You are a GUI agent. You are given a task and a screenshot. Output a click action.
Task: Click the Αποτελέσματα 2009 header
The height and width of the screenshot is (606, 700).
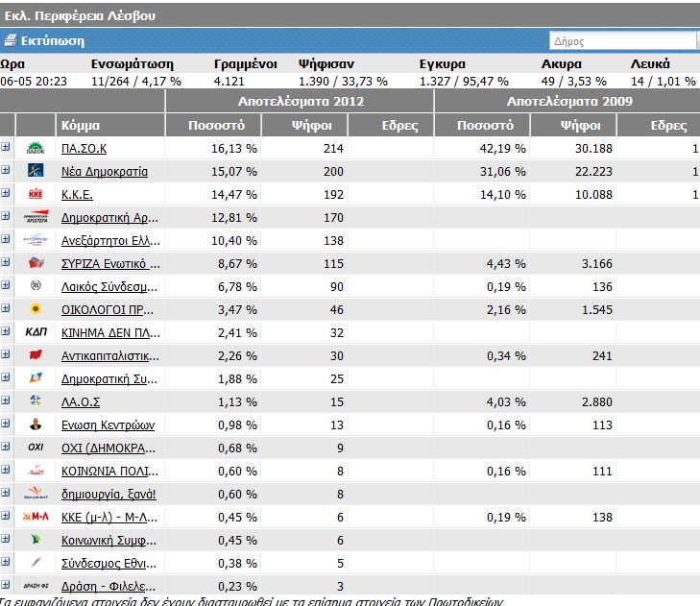(x=567, y=102)
